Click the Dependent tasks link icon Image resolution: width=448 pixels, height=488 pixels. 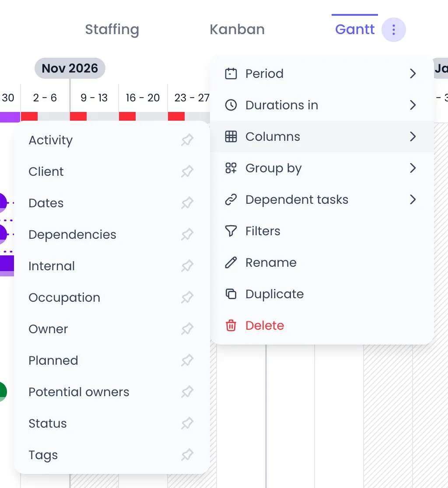coord(231,199)
